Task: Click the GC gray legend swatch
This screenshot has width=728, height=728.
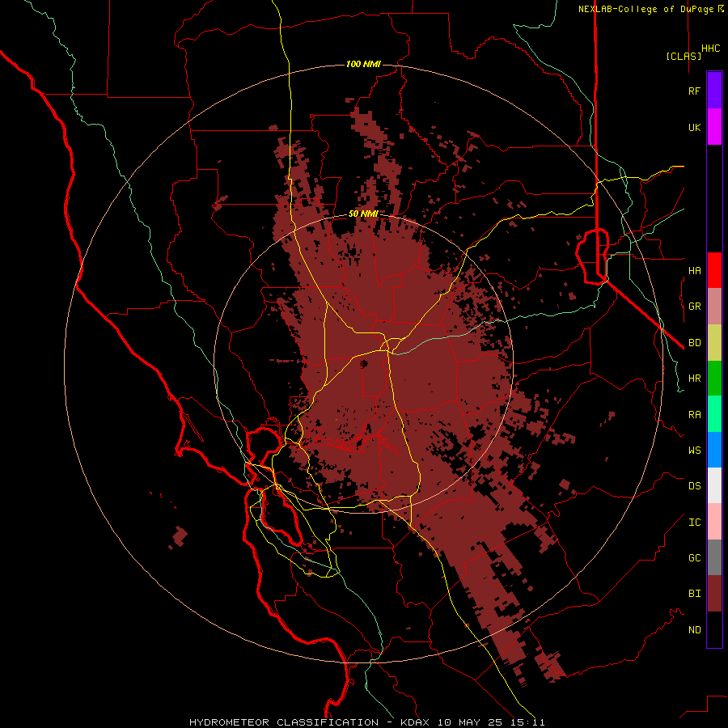Action: [x=714, y=557]
